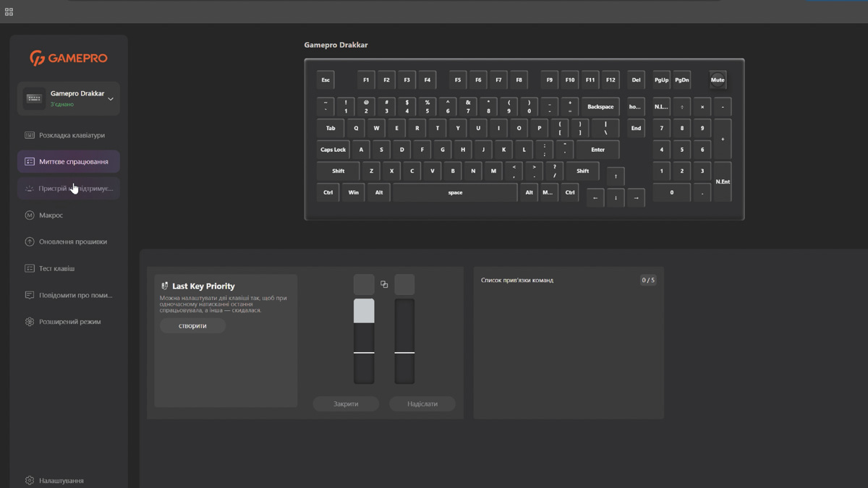Image resolution: width=868 pixels, height=488 pixels.
Task: Open Тест клавіш section
Action: coord(69,269)
